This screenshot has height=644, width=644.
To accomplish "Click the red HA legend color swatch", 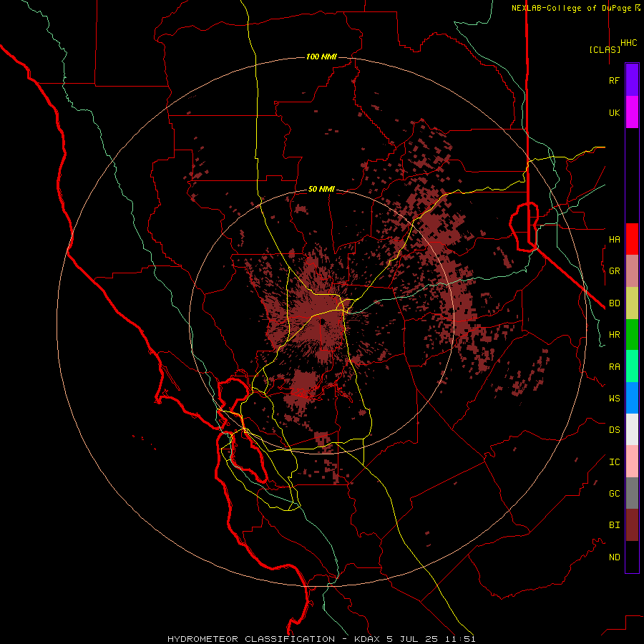I will click(x=632, y=239).
